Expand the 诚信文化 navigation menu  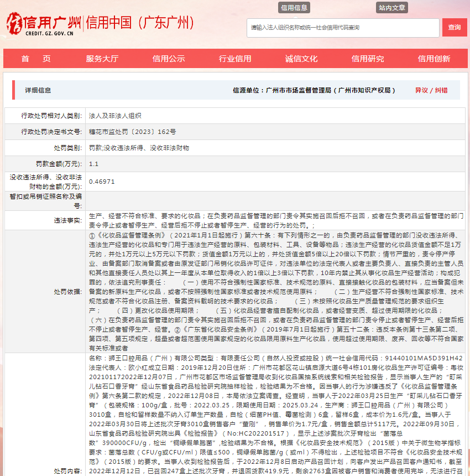pos(301,58)
